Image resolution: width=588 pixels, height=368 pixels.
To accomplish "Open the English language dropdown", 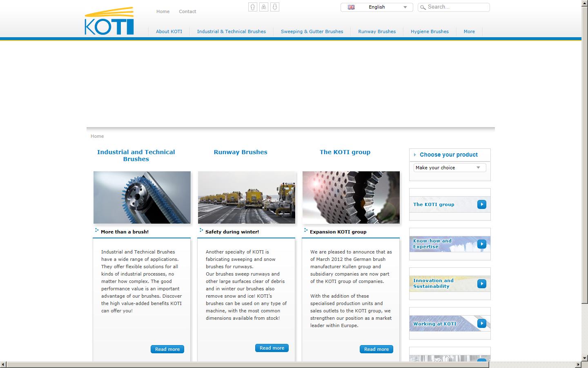I will pyautogui.click(x=376, y=7).
